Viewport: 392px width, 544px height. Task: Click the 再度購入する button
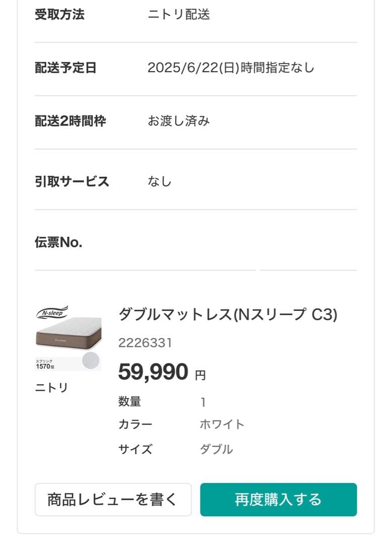(x=278, y=500)
